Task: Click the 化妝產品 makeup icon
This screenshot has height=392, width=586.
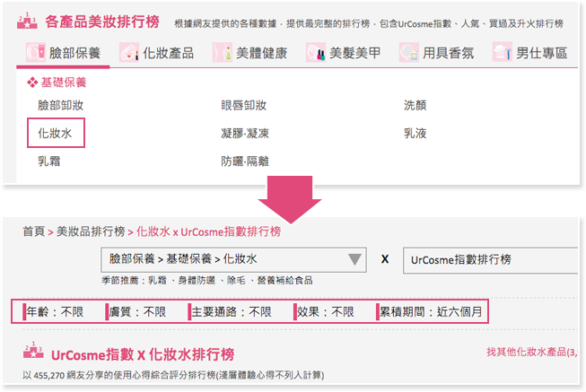Action: [x=129, y=52]
